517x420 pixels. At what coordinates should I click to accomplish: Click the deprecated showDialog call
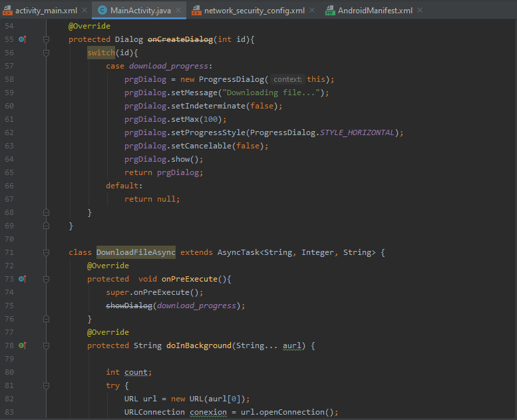click(129, 306)
